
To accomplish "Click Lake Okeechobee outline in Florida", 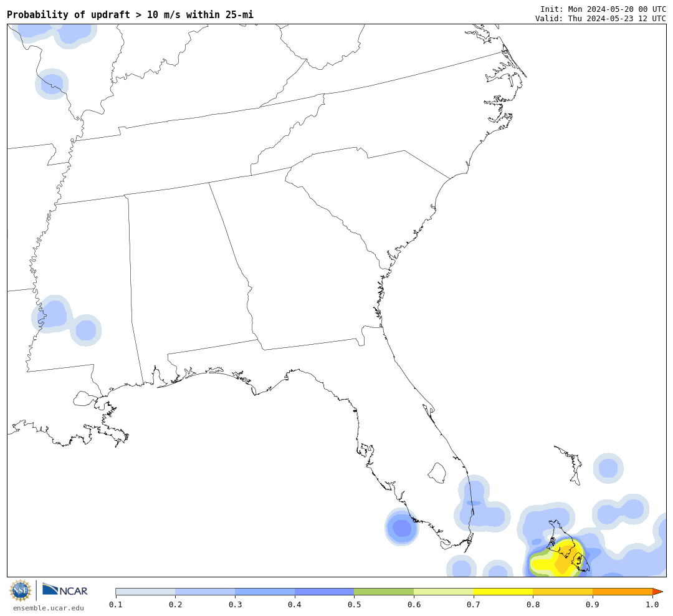I will click(437, 473).
